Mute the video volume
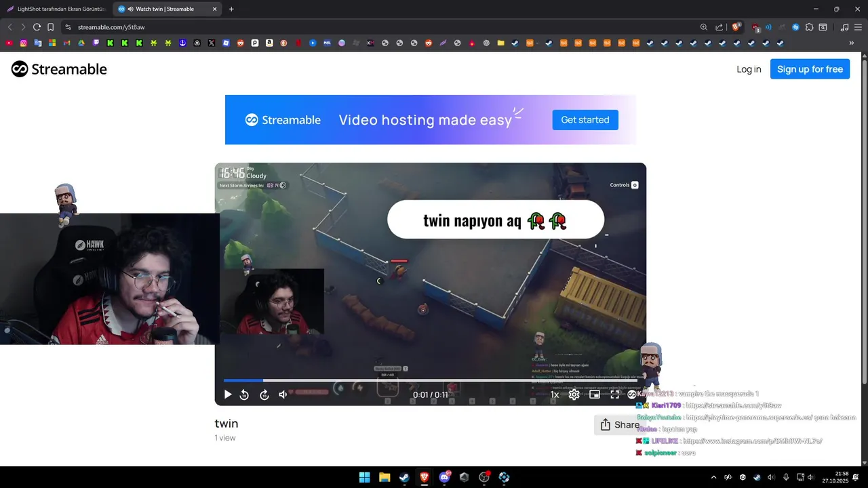Image resolution: width=868 pixels, height=488 pixels. point(283,394)
